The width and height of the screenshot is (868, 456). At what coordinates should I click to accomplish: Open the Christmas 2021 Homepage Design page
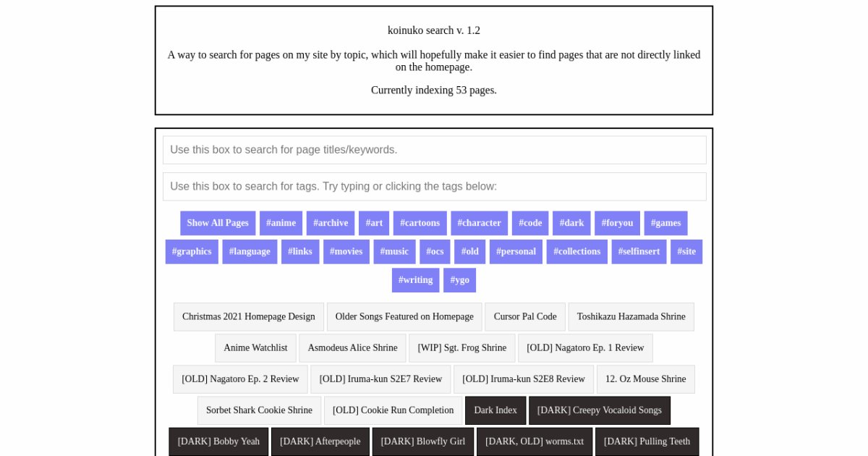click(x=248, y=316)
